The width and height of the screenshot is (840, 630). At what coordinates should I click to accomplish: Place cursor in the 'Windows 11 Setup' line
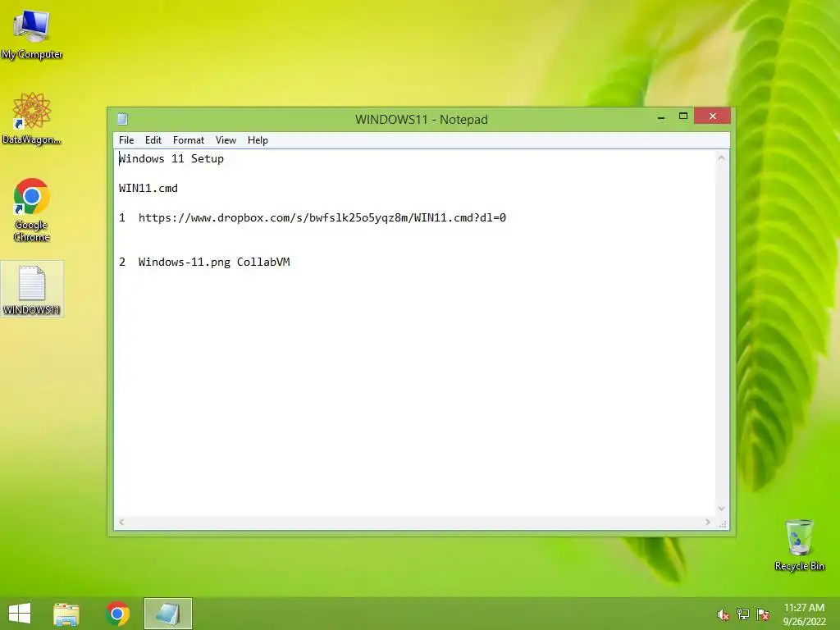click(x=171, y=158)
